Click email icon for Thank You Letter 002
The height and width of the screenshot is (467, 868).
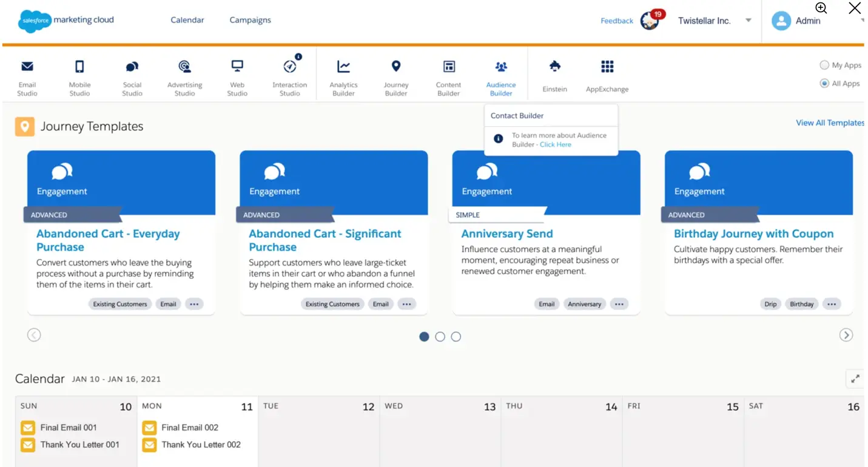[149, 445]
